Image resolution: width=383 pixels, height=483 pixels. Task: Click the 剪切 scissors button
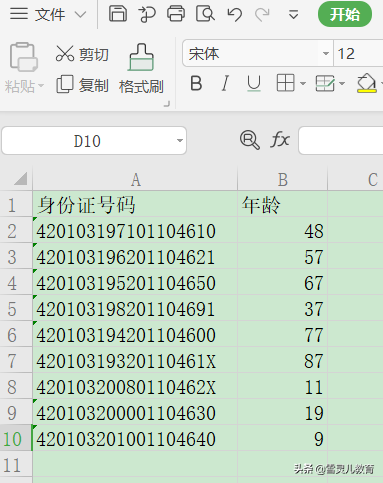point(82,54)
